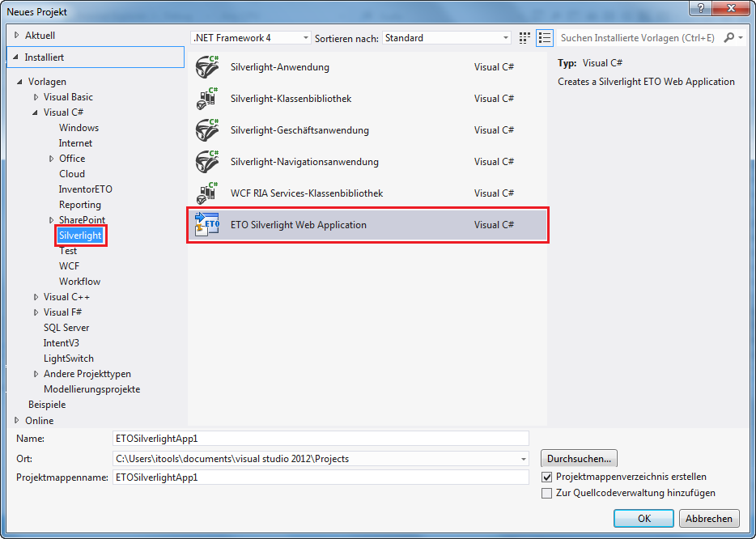Select Beispiele tree item
Screen dimensions: 756x539
(47, 405)
